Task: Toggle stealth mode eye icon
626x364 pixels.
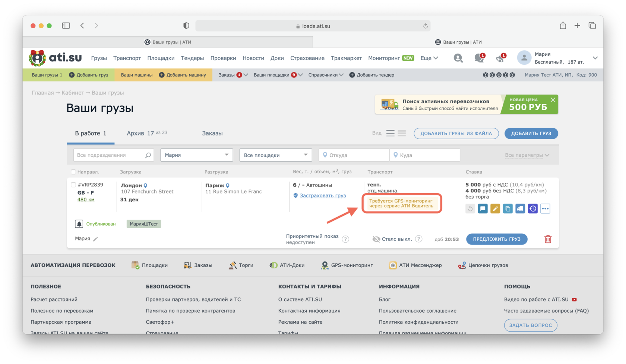Action: tap(376, 239)
